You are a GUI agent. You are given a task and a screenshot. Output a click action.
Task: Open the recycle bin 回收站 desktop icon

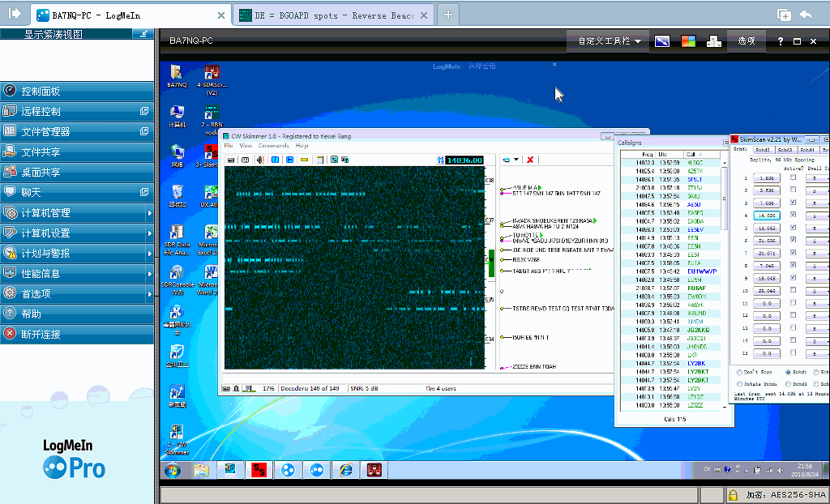coord(177,196)
